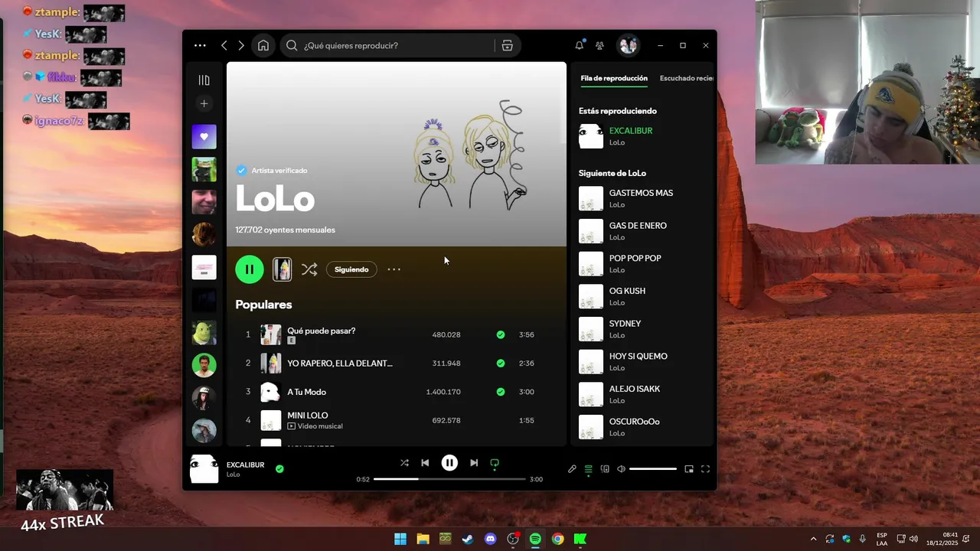This screenshot has width=980, height=551.
Task: Show hidden system tray icons
Action: tap(813, 539)
